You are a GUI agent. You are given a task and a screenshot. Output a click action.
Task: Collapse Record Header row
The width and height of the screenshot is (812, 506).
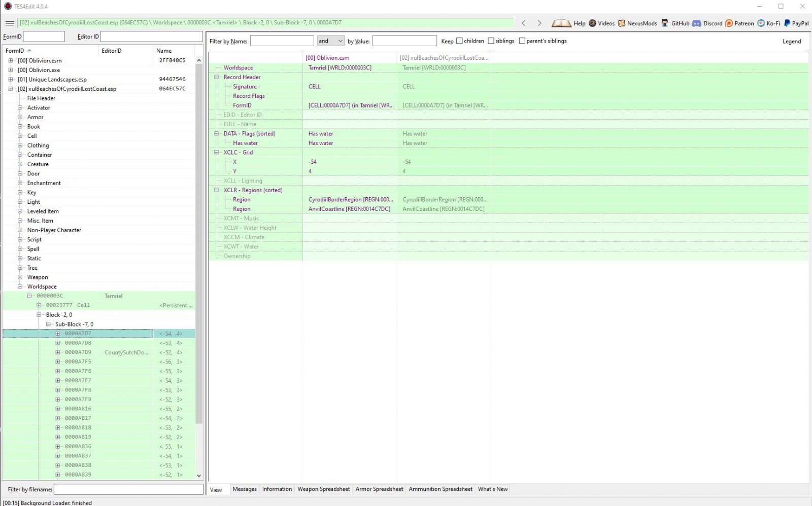tap(217, 77)
